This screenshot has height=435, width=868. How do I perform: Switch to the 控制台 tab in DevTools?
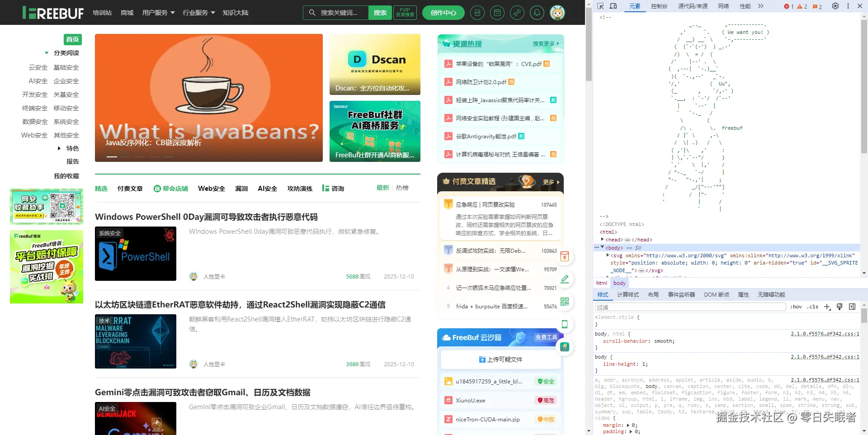point(659,6)
